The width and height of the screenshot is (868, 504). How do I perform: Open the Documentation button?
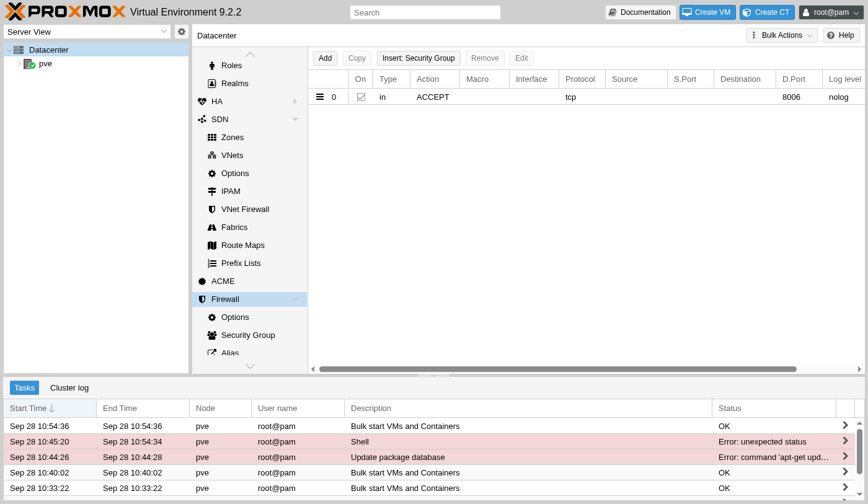pyautogui.click(x=640, y=12)
